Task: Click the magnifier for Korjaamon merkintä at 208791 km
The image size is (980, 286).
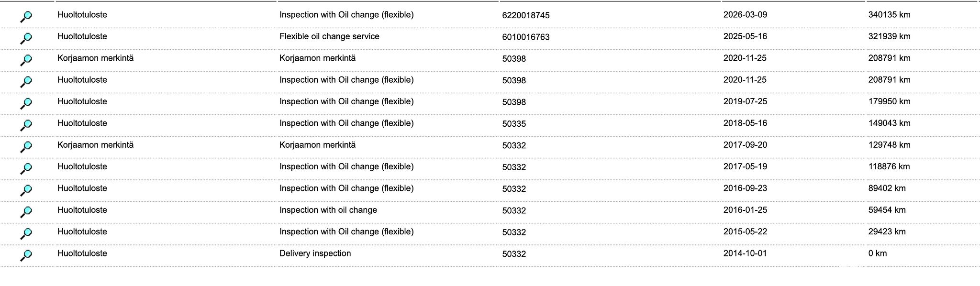Action: coord(26,60)
